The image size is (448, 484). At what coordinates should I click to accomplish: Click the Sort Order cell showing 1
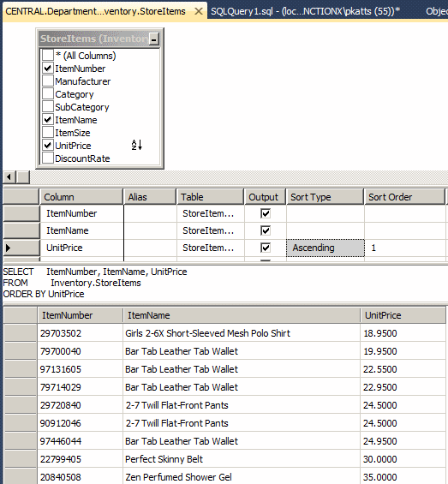[x=405, y=248]
